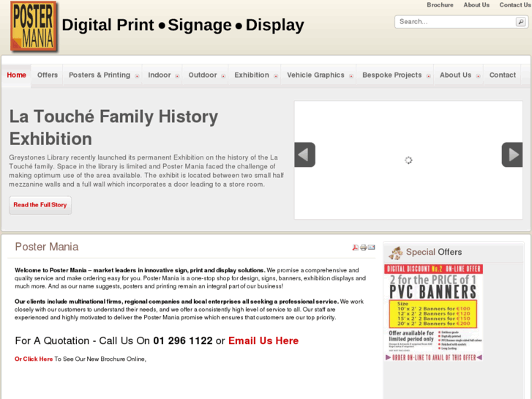Expand the Indoor menu dropdown indicator
532x399 pixels.
tap(177, 76)
